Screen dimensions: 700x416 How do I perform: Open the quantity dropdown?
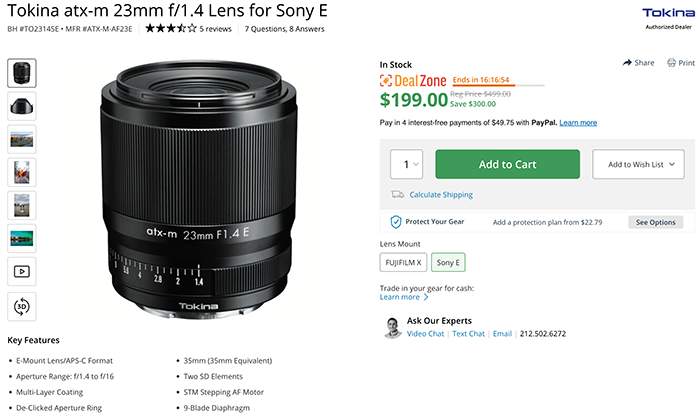(x=406, y=164)
